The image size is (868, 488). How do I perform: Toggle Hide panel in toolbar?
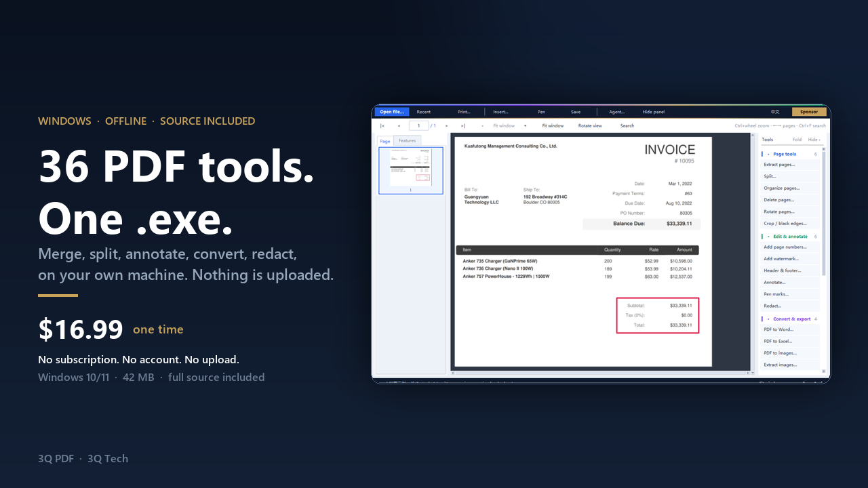pos(654,112)
